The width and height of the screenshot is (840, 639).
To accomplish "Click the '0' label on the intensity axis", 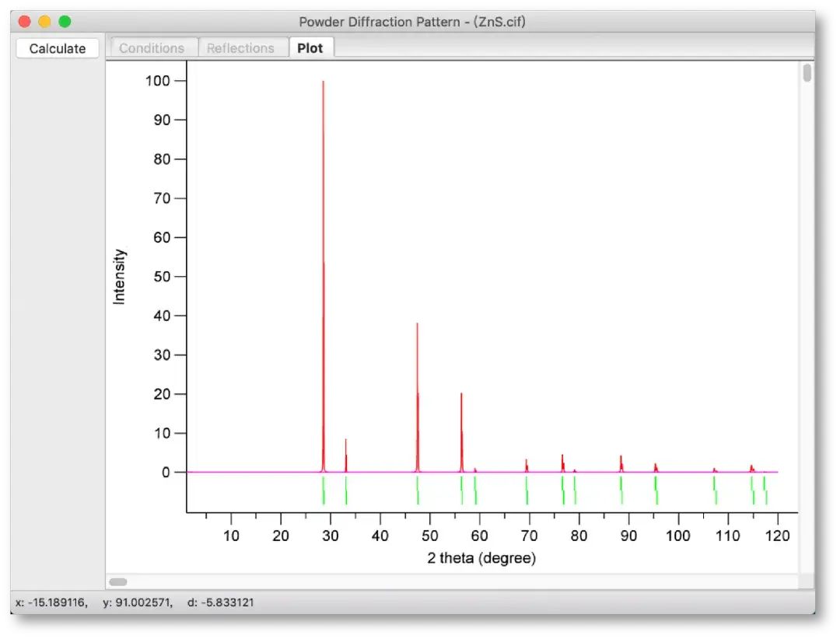I will click(x=166, y=473).
